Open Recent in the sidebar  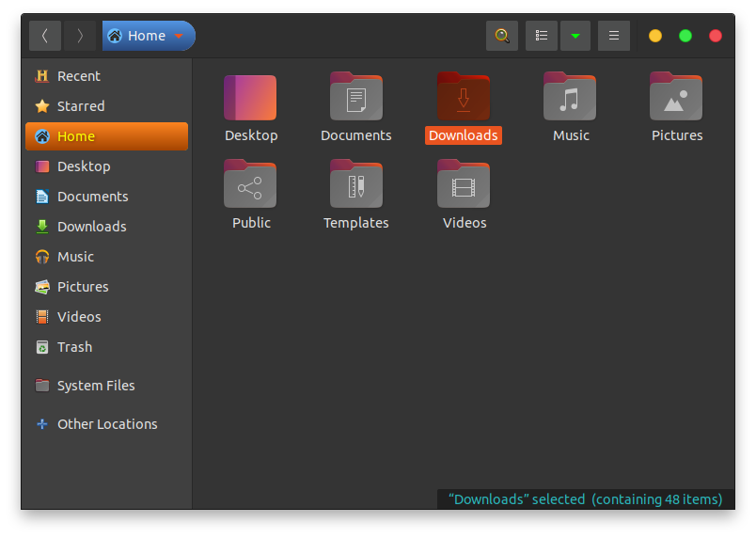click(106, 76)
